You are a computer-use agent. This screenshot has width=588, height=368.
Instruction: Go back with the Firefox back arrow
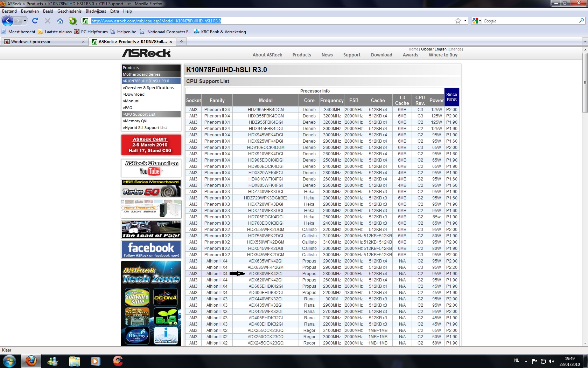click(8, 21)
